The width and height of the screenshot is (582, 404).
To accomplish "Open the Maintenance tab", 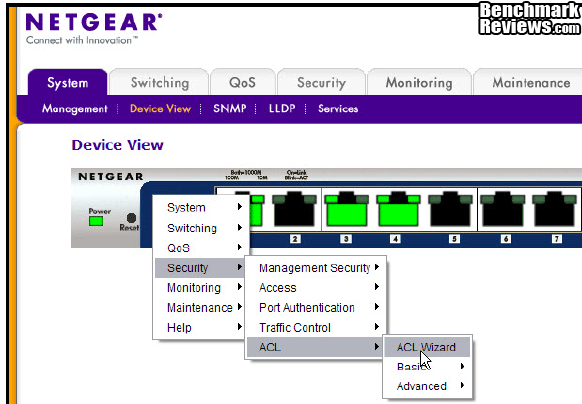I will (x=531, y=82).
